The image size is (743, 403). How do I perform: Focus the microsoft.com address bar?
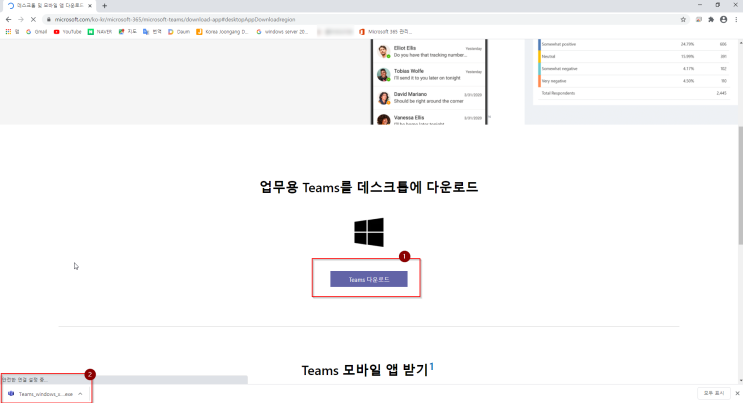(360, 19)
